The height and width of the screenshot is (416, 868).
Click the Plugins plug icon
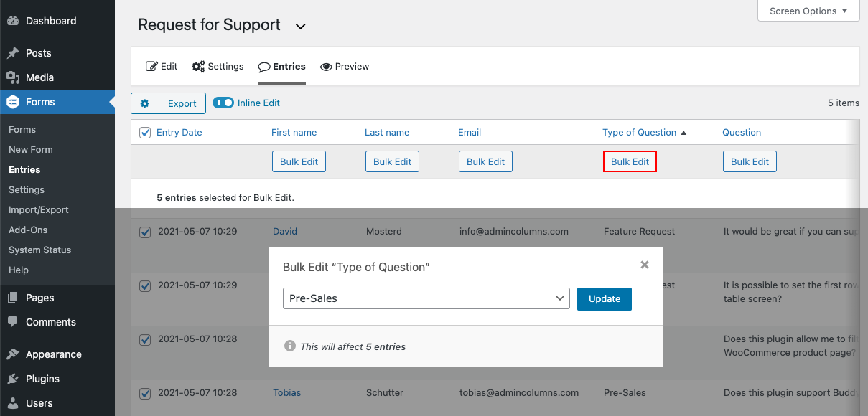(13, 379)
